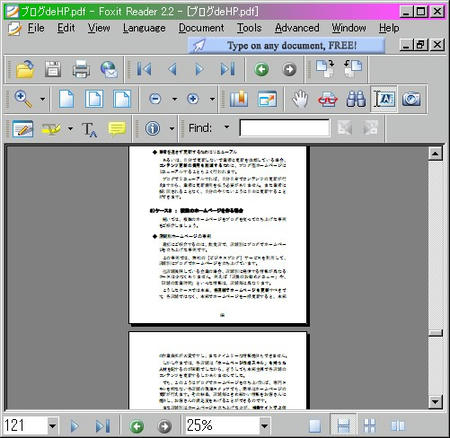Click the 'Type on any document, FREE!' banner

point(286,46)
